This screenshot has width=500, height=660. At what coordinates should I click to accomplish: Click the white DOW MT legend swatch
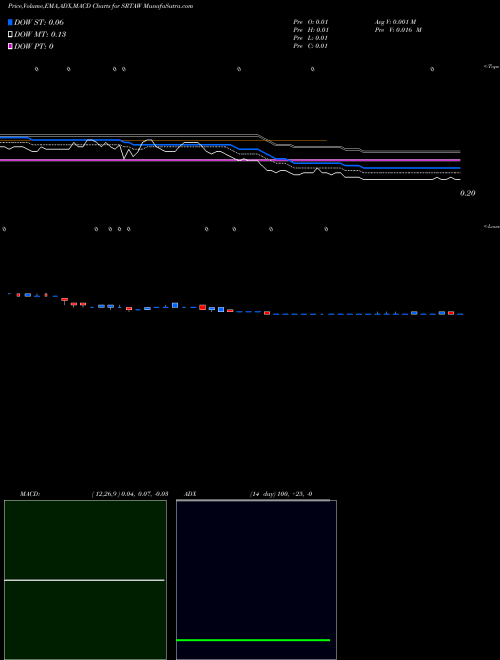(10, 35)
